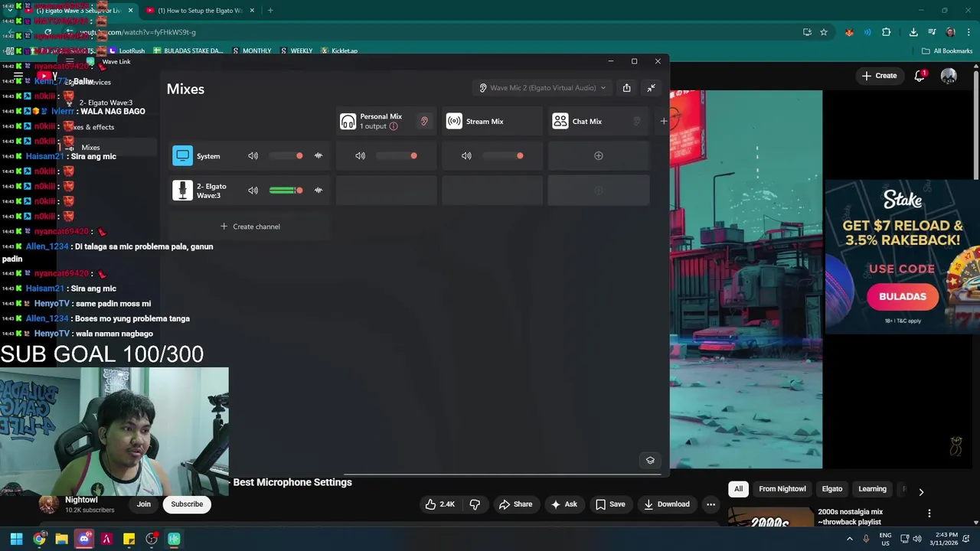Select 2- Elgato Wave:3 in the sidebar
The width and height of the screenshot is (980, 551).
(x=106, y=103)
